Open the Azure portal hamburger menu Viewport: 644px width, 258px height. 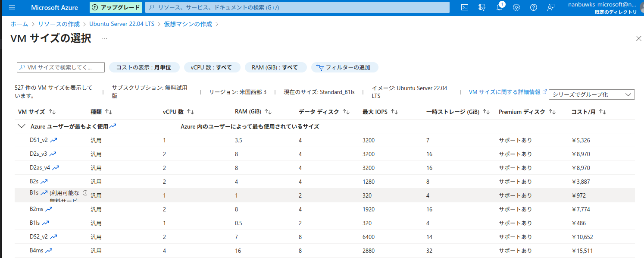coord(12,7)
